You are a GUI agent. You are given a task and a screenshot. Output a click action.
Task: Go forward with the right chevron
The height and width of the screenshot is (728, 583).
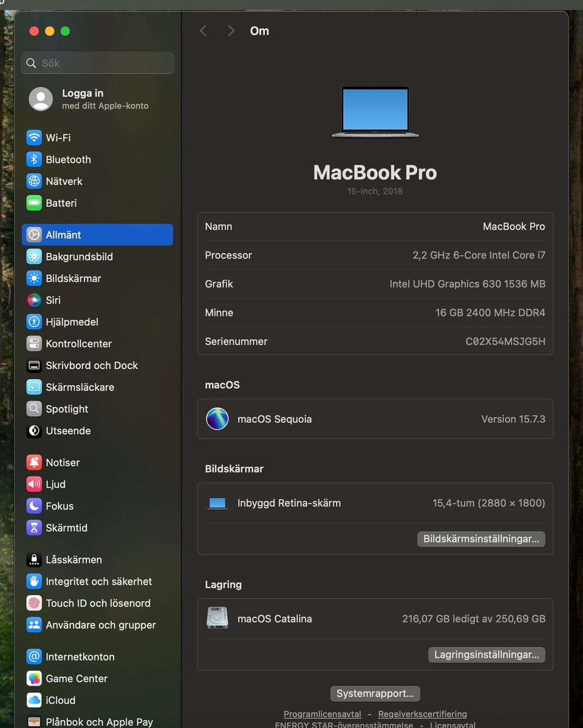click(x=231, y=31)
